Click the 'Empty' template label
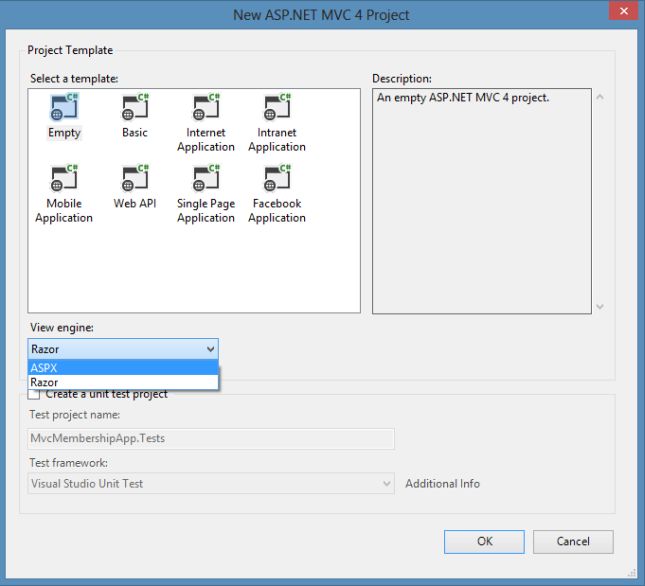Screen dimensions: 645x586 64,133
